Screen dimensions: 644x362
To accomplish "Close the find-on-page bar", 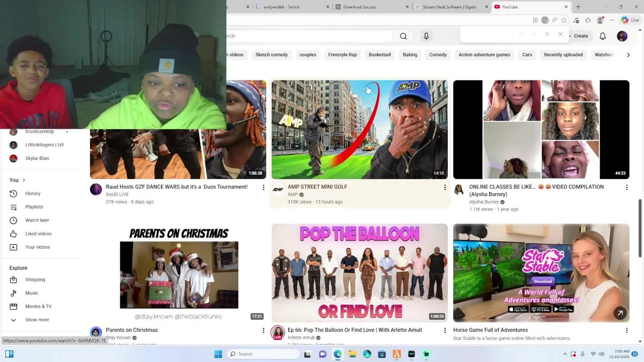I will coord(560,34).
